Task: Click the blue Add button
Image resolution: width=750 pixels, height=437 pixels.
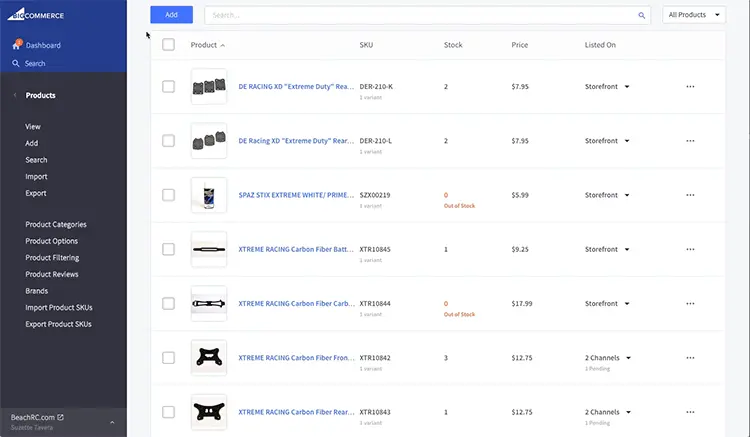Action: 172,15
